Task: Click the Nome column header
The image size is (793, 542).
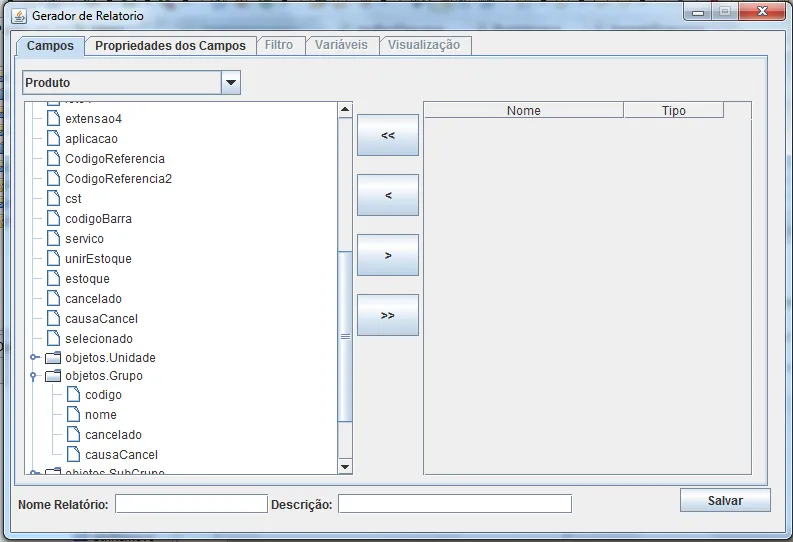Action: [524, 111]
